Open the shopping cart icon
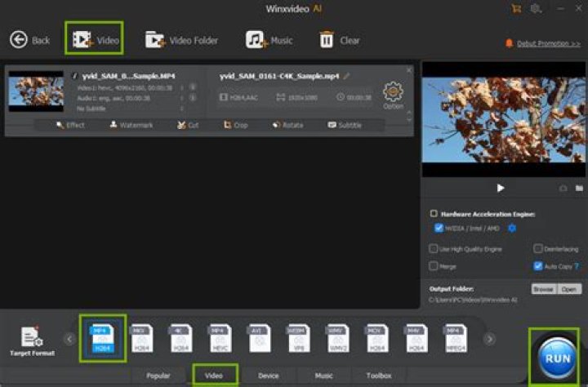Image resolution: width=588 pixels, height=387 pixels. (x=516, y=9)
